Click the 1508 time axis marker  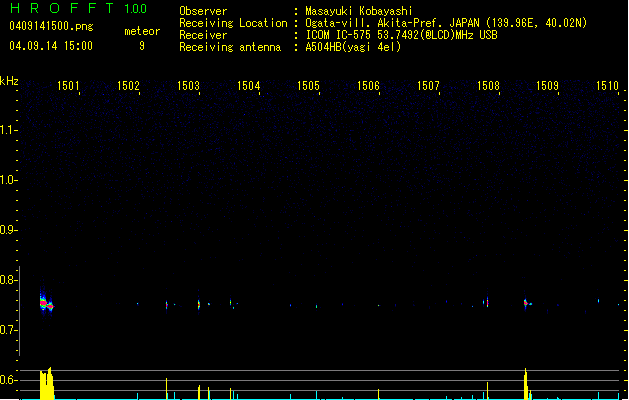coord(488,86)
